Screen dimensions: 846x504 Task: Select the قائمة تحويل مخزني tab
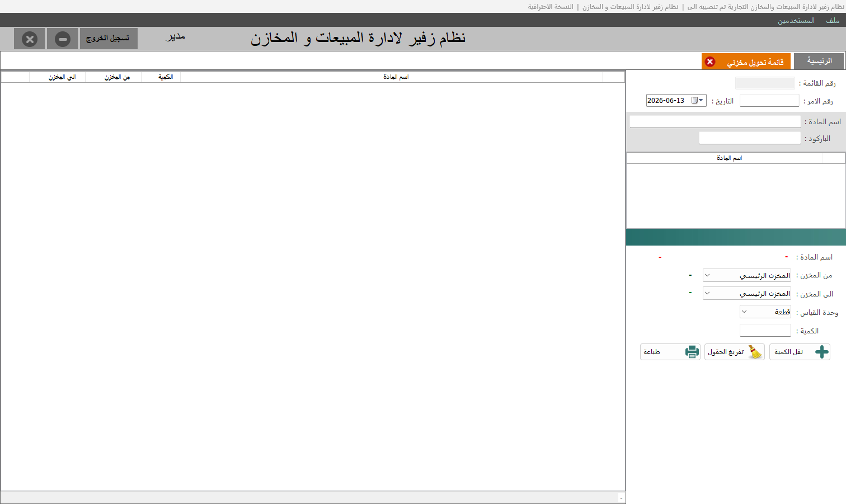(746, 62)
